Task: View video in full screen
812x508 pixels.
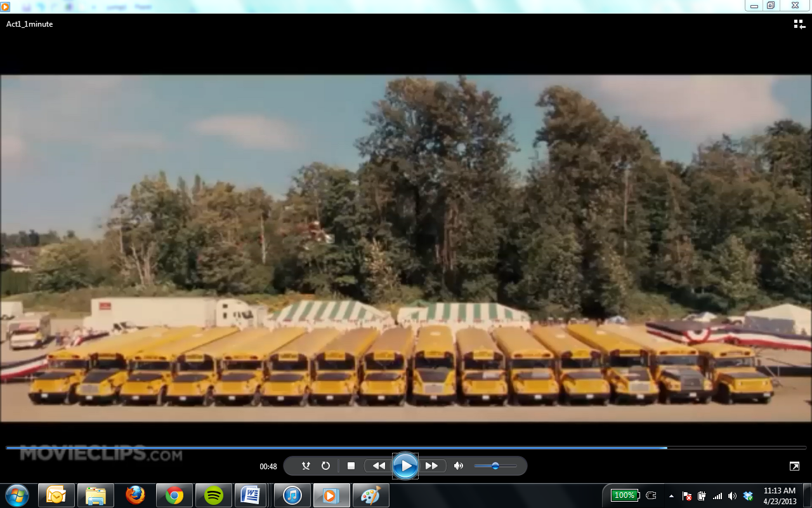Action: pyautogui.click(x=794, y=466)
